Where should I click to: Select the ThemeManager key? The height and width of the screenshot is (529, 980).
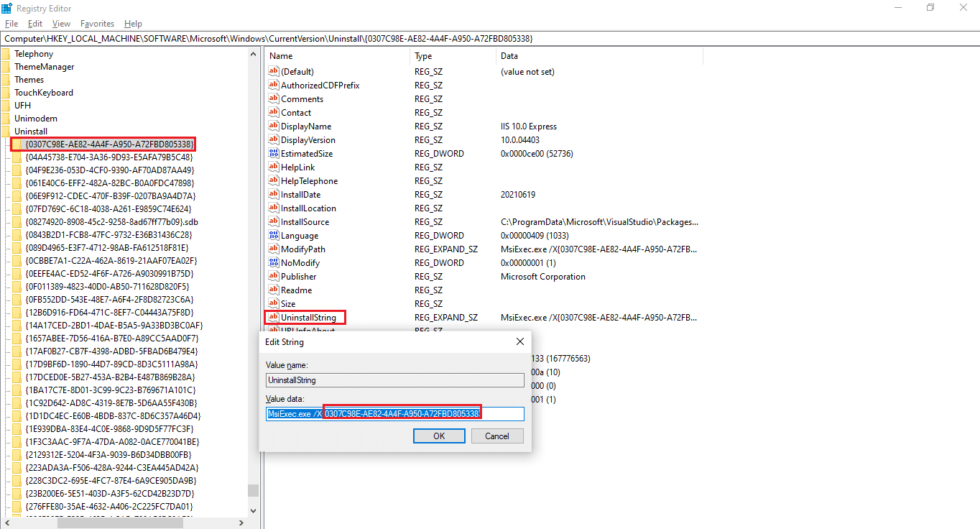point(45,67)
